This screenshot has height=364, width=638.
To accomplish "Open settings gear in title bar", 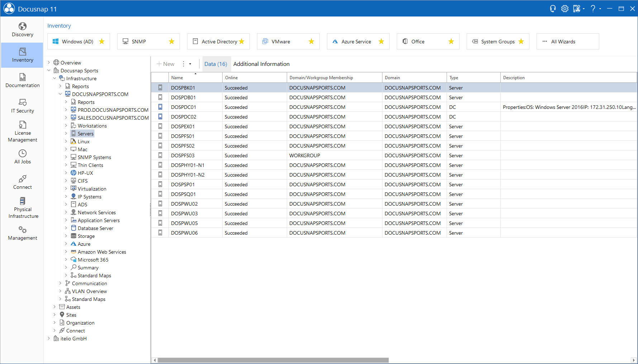I will pyautogui.click(x=565, y=9).
